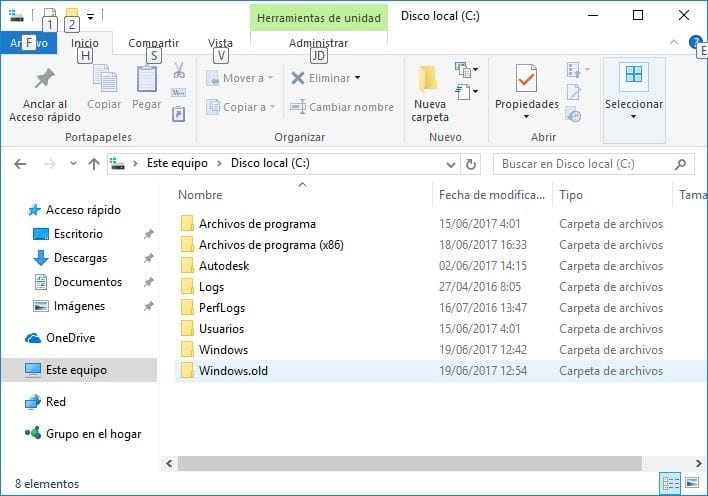Click the scrollbar right arrow

[x=698, y=463]
